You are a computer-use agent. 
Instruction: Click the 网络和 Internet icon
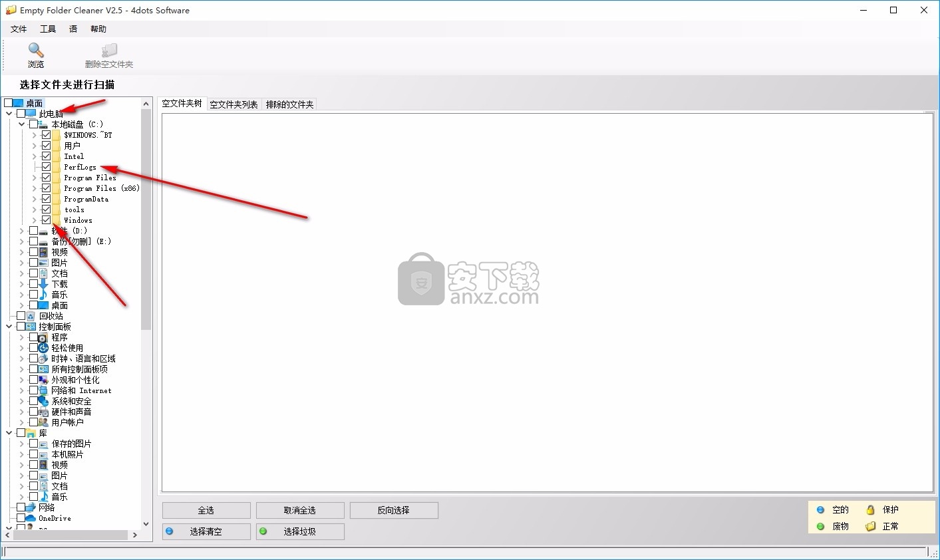pos(43,390)
